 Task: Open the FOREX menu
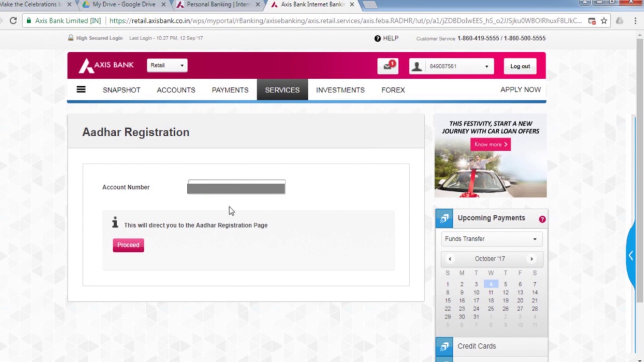coord(393,90)
